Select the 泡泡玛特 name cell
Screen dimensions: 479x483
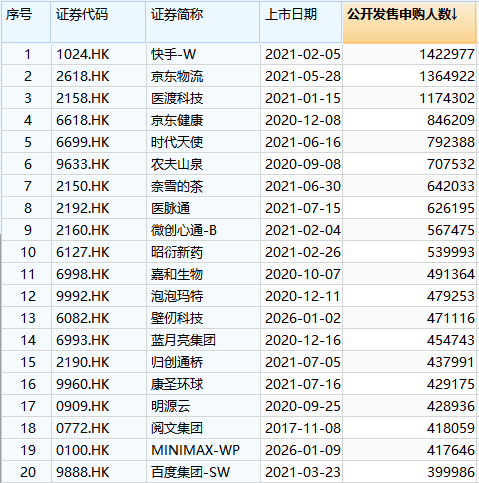(x=203, y=296)
